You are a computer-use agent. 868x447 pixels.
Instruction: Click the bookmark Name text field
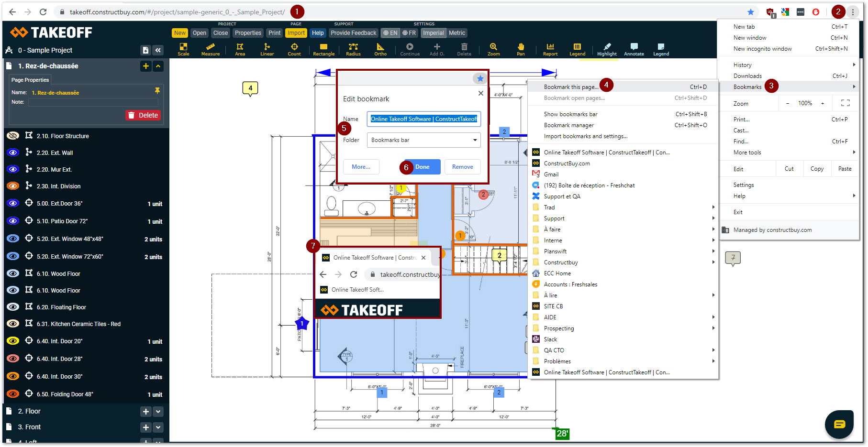(423, 119)
